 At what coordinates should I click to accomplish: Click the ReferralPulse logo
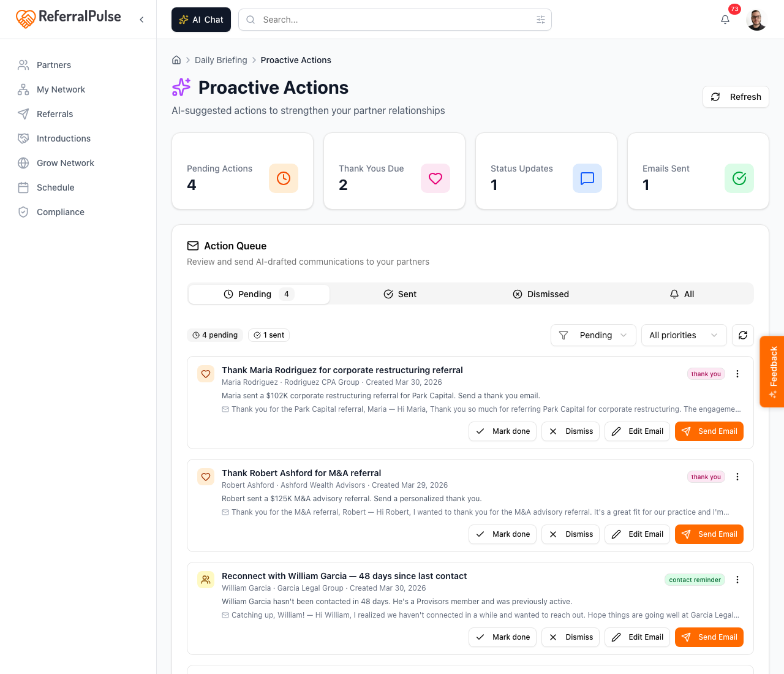pos(69,18)
